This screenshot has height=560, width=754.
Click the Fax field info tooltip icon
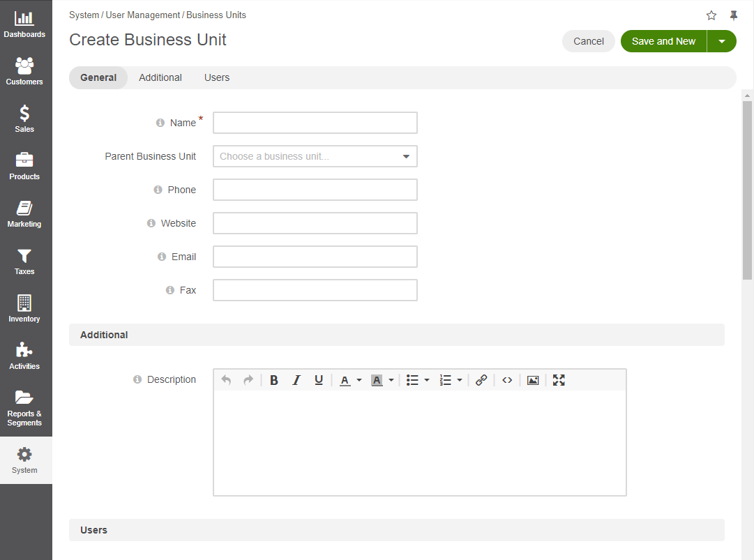pyautogui.click(x=169, y=290)
